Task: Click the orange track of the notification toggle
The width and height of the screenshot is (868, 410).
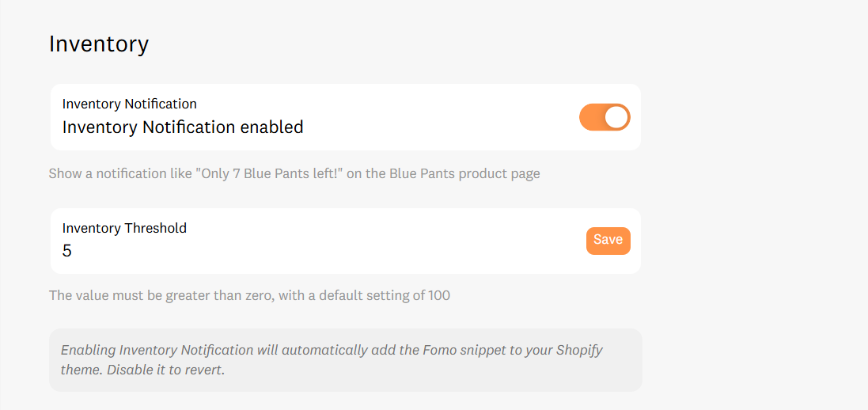Action: [592, 117]
